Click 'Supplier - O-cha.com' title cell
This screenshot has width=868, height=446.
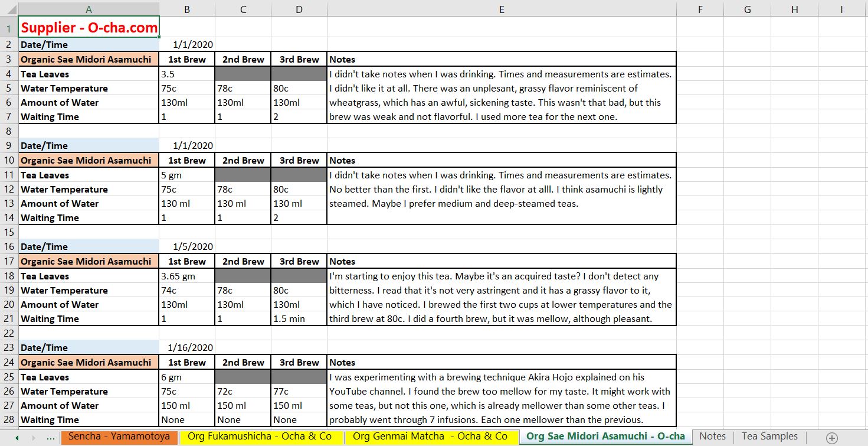tap(89, 27)
